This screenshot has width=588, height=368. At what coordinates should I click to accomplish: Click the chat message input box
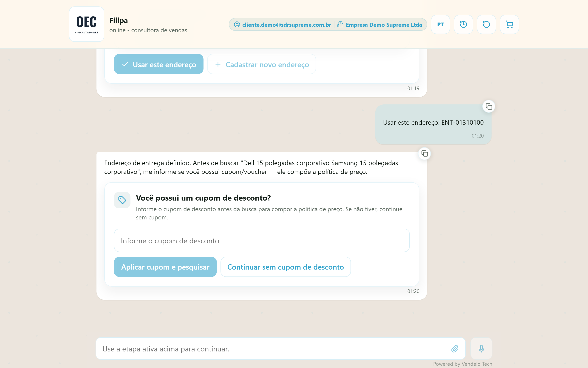coord(281,348)
